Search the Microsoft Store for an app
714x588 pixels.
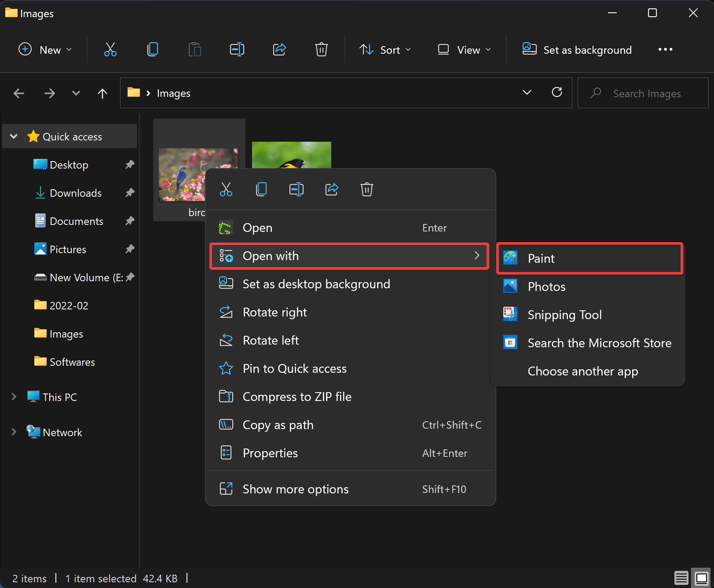coord(599,343)
